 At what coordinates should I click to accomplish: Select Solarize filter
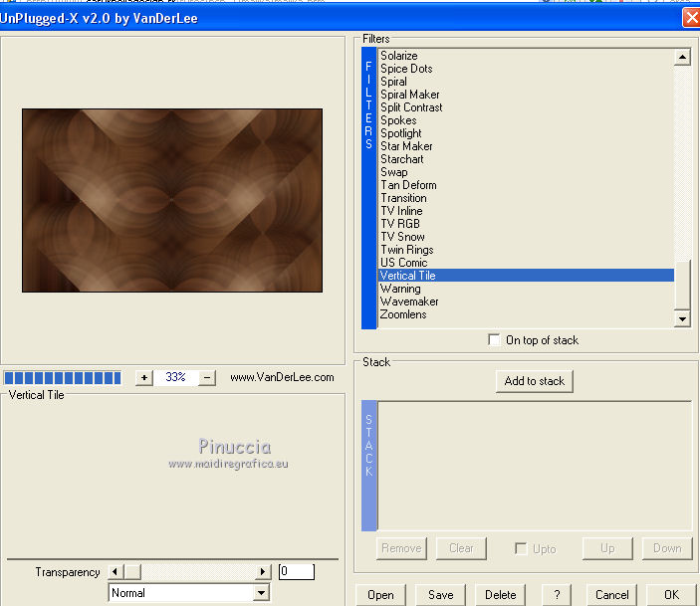coord(398,56)
